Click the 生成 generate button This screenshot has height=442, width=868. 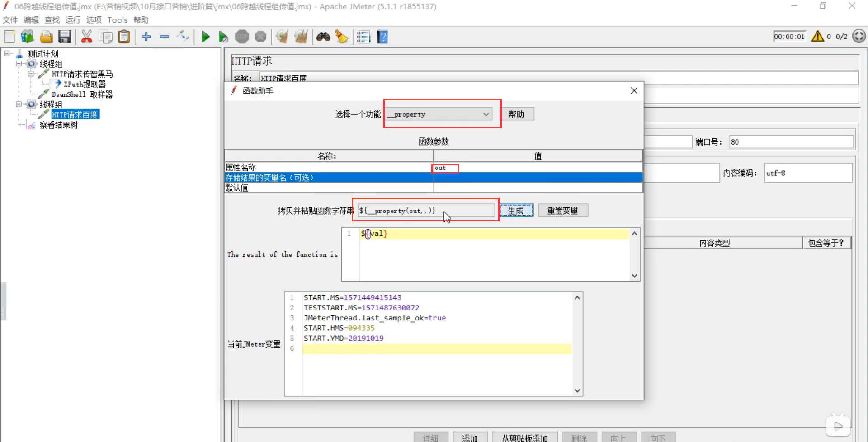[516, 211]
